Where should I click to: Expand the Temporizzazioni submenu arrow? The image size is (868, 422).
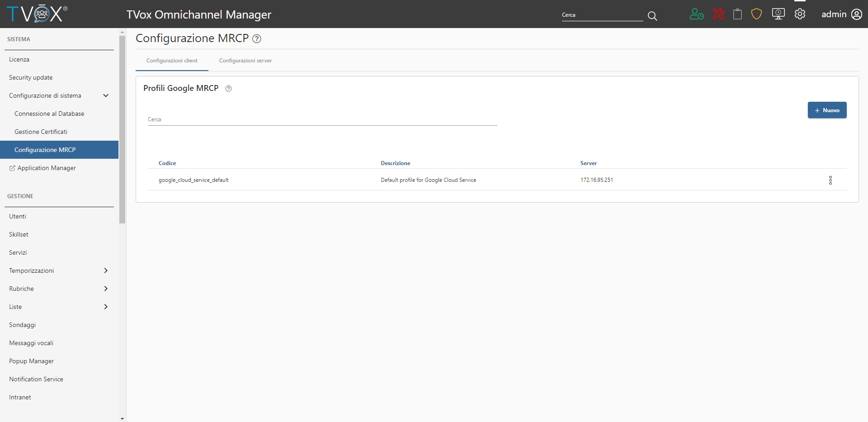pyautogui.click(x=106, y=270)
